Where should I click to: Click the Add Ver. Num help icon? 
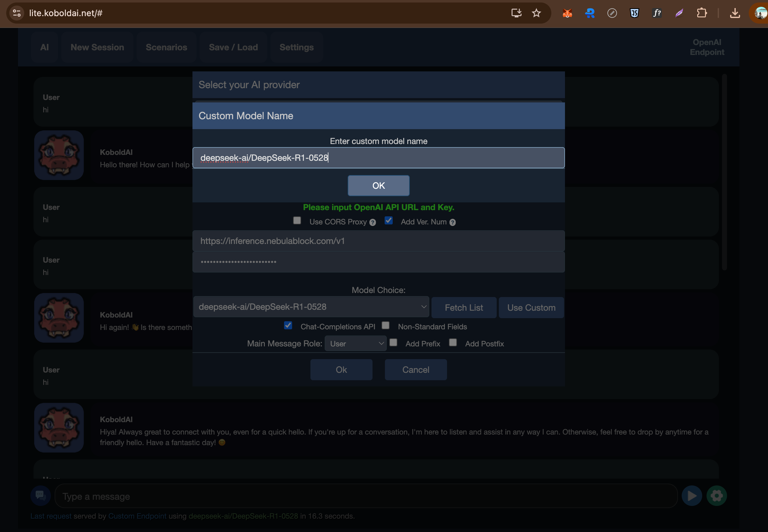coord(452,222)
